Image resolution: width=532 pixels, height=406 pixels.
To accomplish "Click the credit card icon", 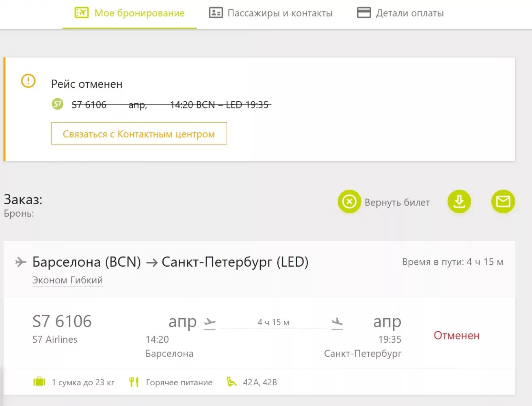I will point(364,13).
